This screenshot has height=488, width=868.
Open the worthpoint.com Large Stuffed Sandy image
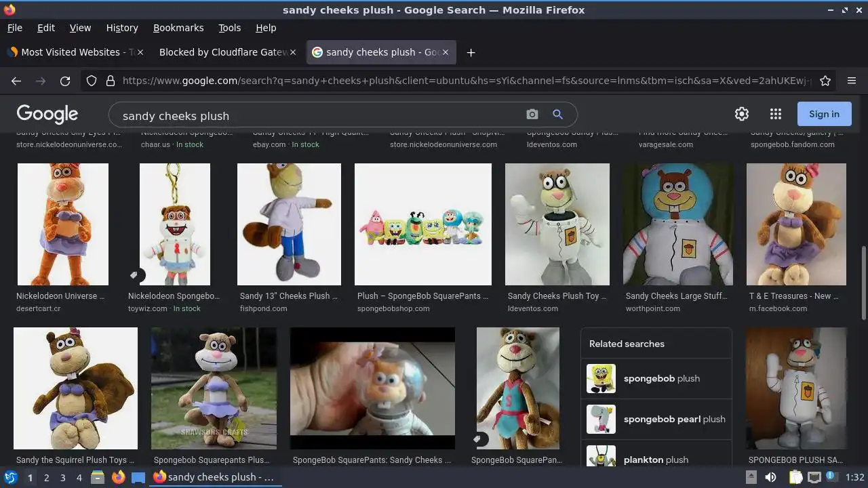(x=678, y=224)
